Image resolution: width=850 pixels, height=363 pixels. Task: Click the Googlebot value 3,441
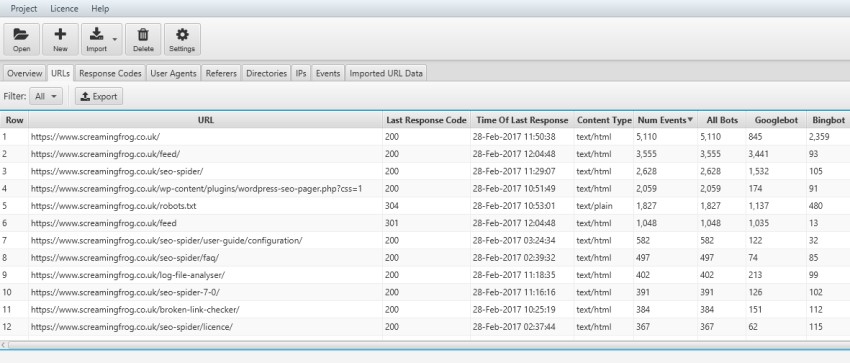759,154
